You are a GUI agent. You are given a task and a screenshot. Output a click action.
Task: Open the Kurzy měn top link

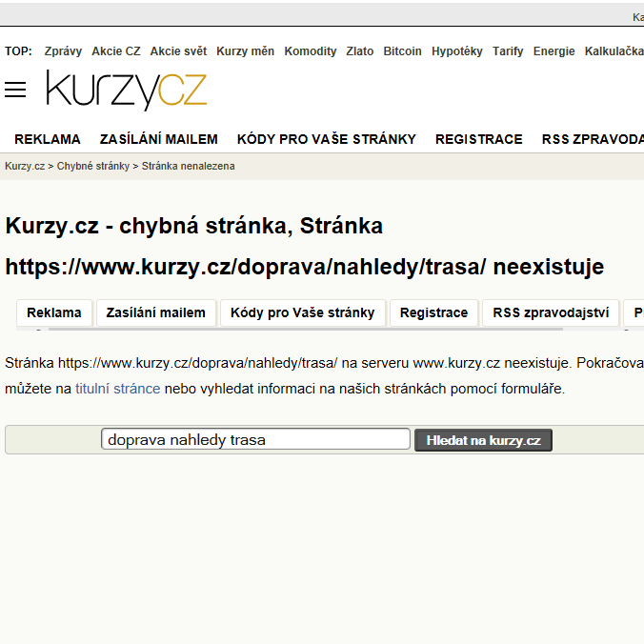pyautogui.click(x=245, y=51)
